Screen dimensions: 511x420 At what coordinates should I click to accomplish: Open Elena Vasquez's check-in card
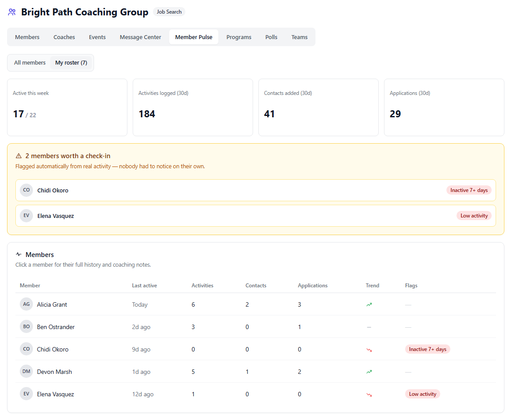[256, 215]
